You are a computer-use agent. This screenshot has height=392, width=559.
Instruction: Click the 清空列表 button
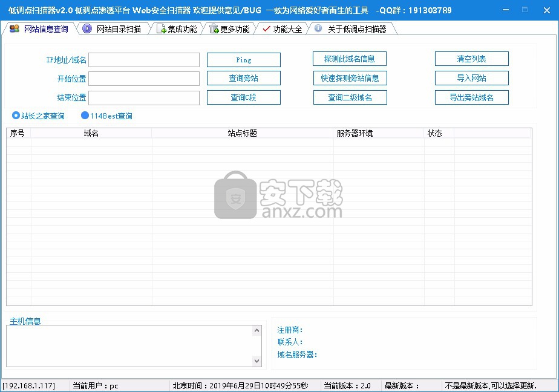[472, 59]
